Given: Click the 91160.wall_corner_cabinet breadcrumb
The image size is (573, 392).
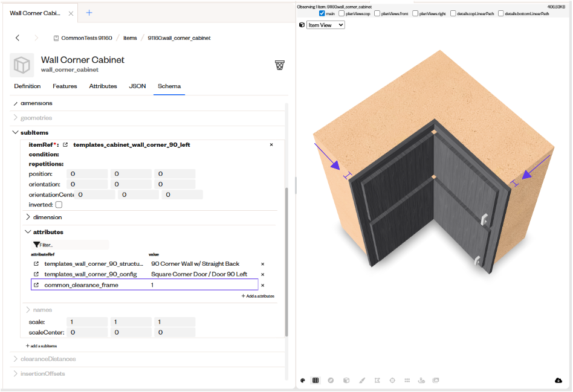Looking at the screenshot, I should coord(179,38).
